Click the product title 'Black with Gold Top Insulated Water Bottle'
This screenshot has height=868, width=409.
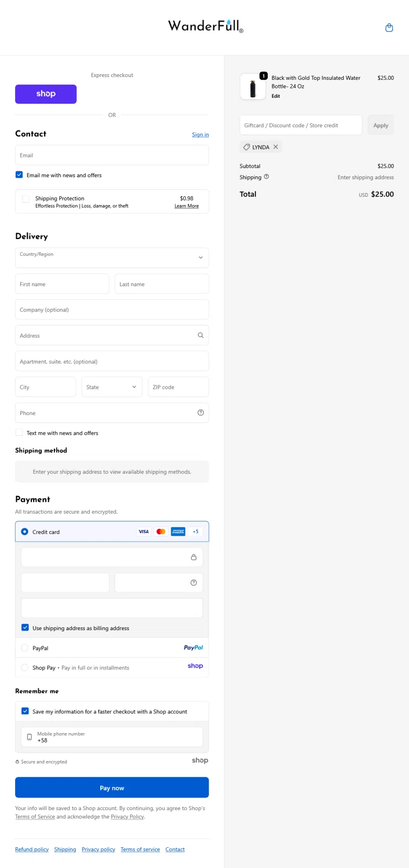click(x=316, y=82)
